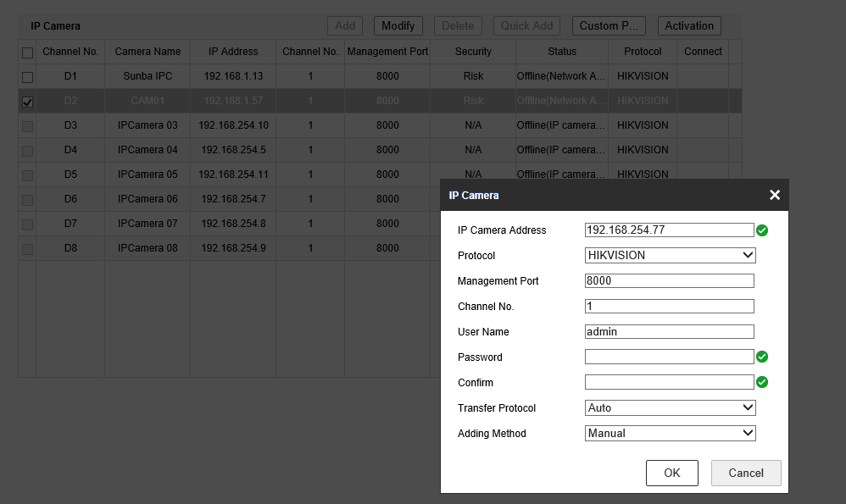This screenshot has height=504, width=846.
Task: Click the green checkmark beside IP Camera Address
Action: point(761,230)
